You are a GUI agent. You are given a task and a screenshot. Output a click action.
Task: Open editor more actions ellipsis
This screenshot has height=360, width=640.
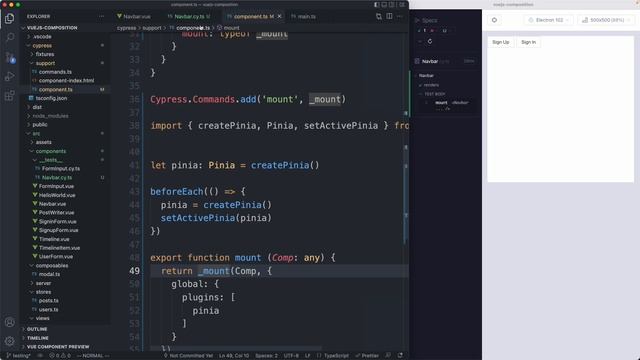click(x=400, y=16)
